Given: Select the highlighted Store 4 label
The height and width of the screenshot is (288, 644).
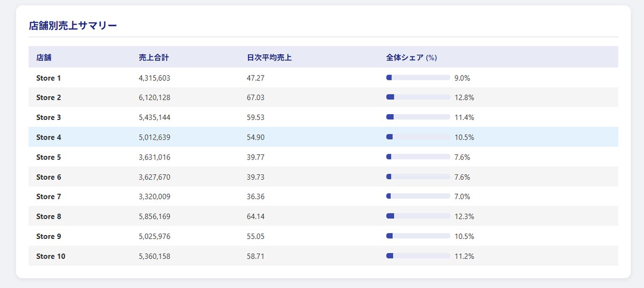Looking at the screenshot, I should click(x=49, y=137).
